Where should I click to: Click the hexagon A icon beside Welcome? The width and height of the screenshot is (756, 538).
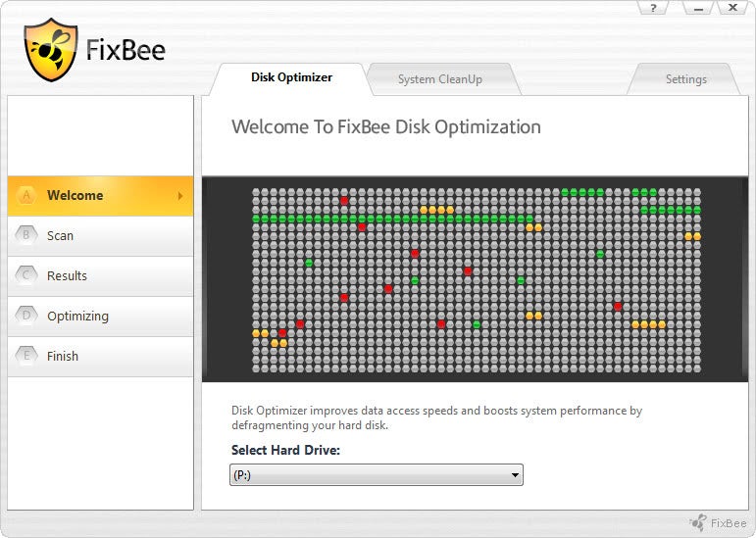[x=26, y=195]
